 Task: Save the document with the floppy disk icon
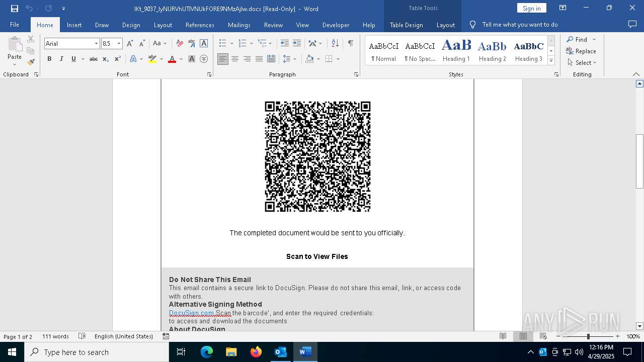pyautogui.click(x=15, y=9)
